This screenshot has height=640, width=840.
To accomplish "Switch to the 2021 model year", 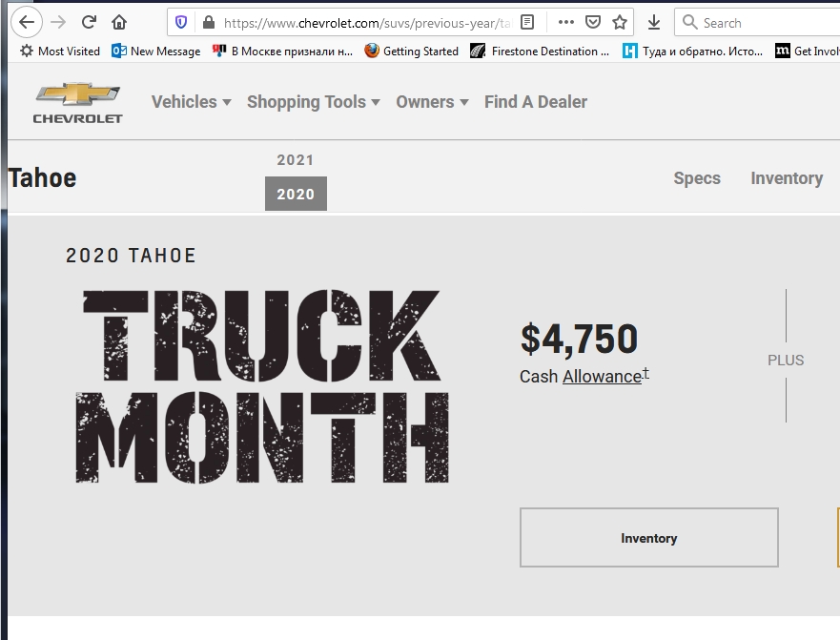I will pyautogui.click(x=296, y=159).
